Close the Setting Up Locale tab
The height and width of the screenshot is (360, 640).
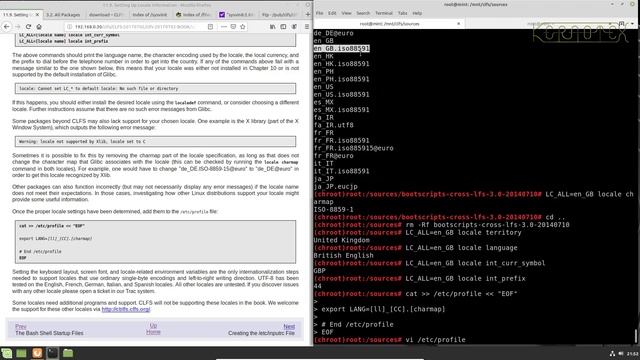point(37,14)
